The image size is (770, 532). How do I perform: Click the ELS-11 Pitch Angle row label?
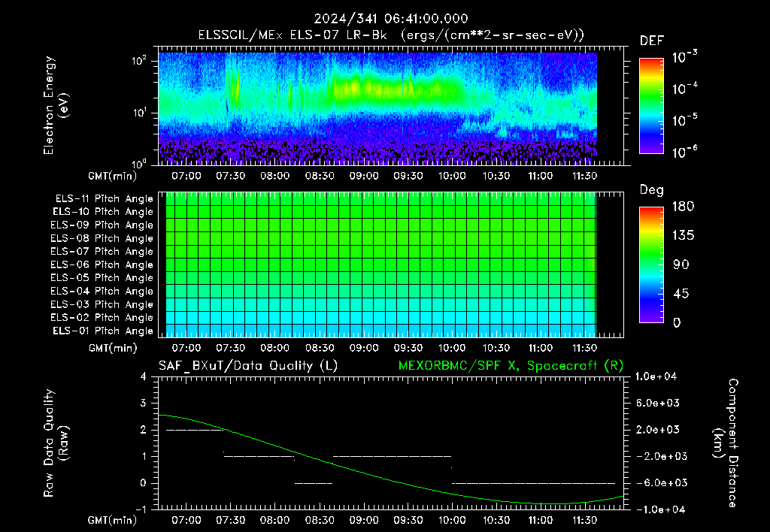coord(104,199)
